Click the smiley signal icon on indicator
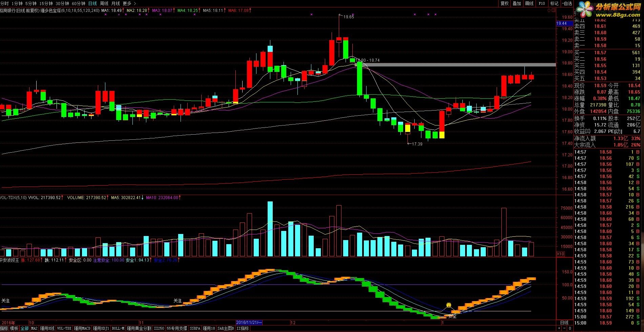 449,305
